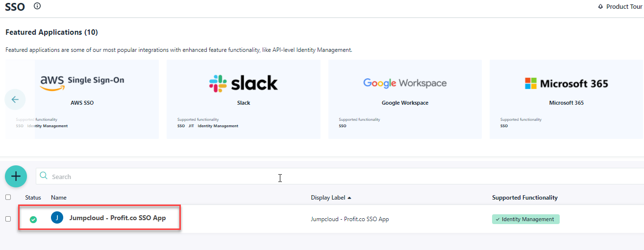Click the Supported Functionality column header
Image resolution: width=644 pixels, height=250 pixels.
525,198
